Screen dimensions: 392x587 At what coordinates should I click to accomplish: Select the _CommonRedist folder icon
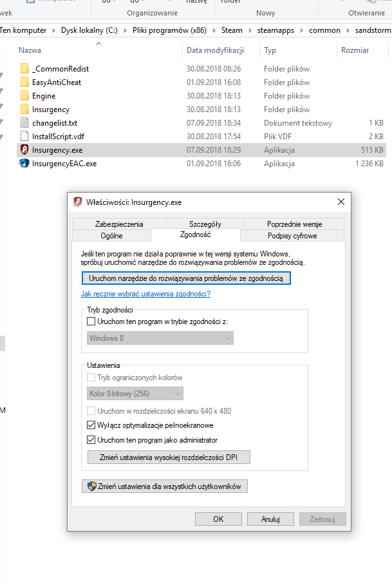(x=24, y=69)
